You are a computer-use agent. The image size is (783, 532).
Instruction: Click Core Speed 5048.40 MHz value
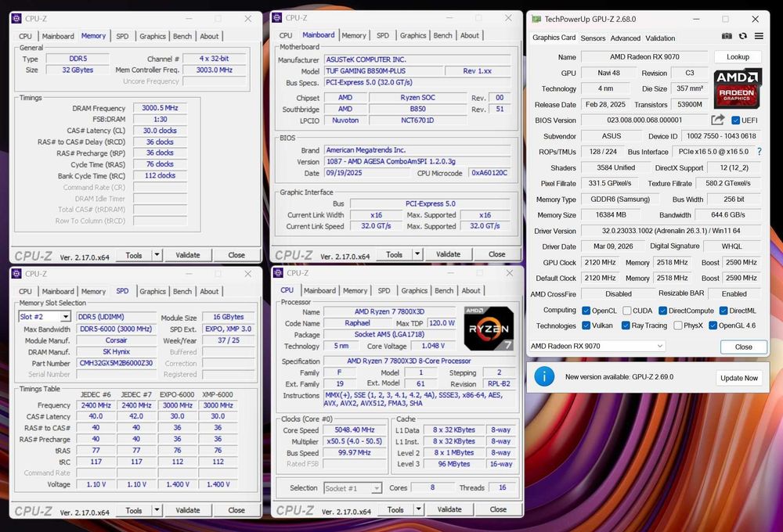pos(355,430)
